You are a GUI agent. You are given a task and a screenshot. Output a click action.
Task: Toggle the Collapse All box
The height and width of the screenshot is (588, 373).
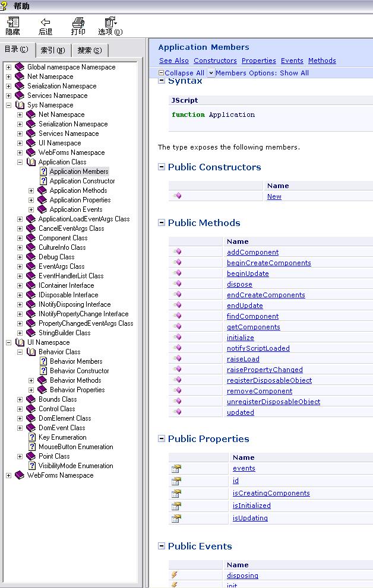(x=161, y=73)
